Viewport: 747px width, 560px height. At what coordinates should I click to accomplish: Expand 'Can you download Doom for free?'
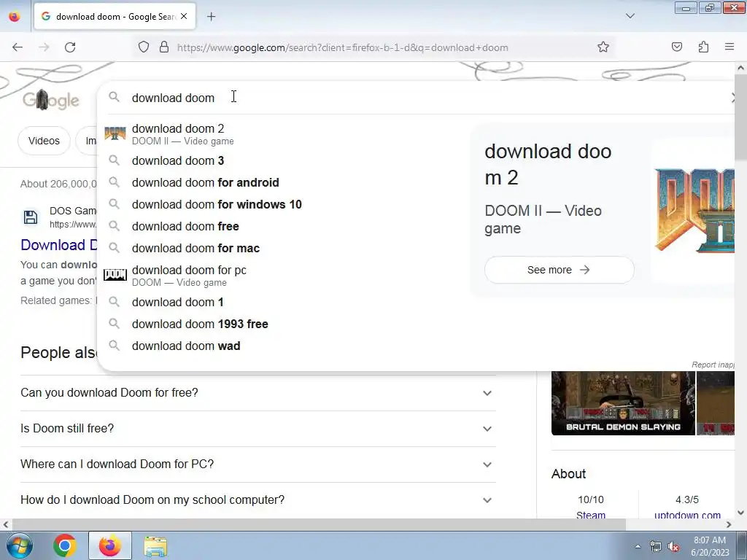pos(258,393)
